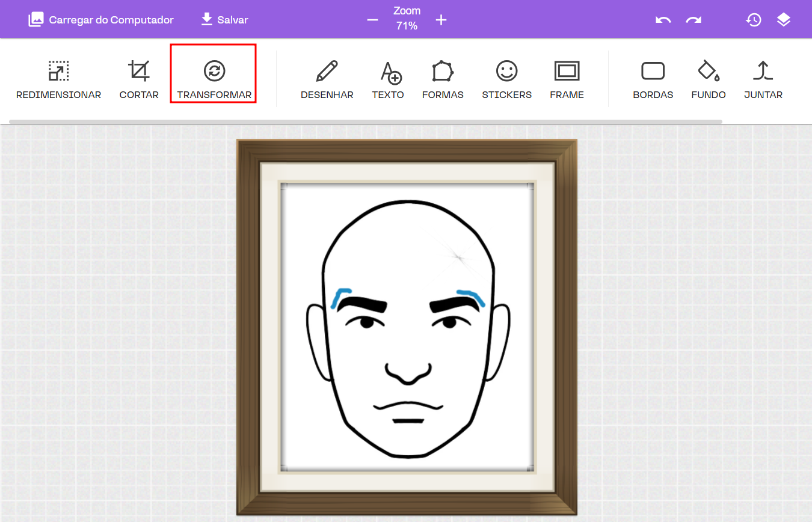
Task: Open the Redimensionar resize tool
Action: coord(58,79)
